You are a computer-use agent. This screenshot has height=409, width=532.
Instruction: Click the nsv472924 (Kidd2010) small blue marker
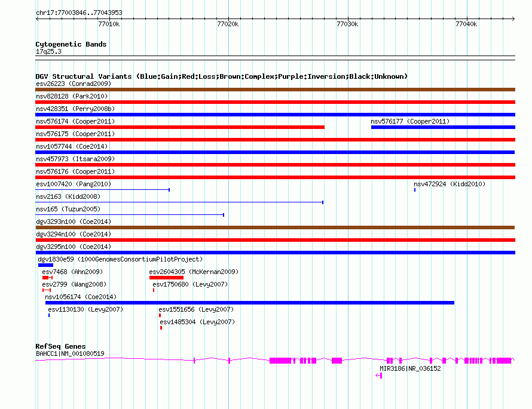415,190
